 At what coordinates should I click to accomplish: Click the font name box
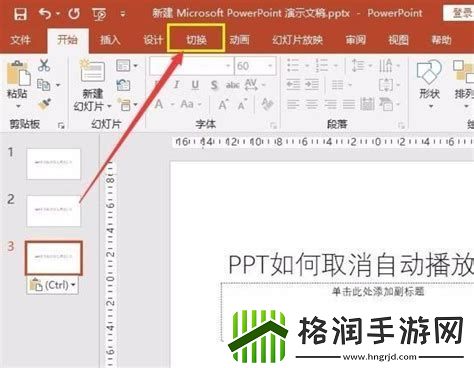click(x=191, y=66)
